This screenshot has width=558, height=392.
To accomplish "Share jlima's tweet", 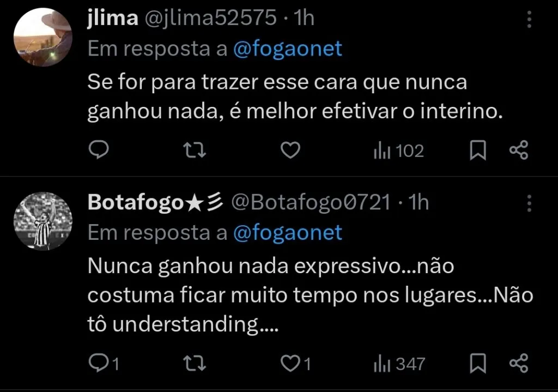I will pos(519,150).
